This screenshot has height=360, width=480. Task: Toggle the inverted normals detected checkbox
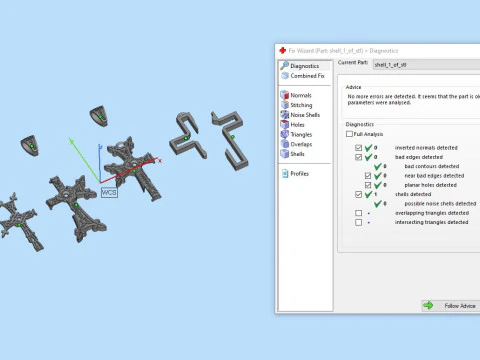pyautogui.click(x=359, y=147)
